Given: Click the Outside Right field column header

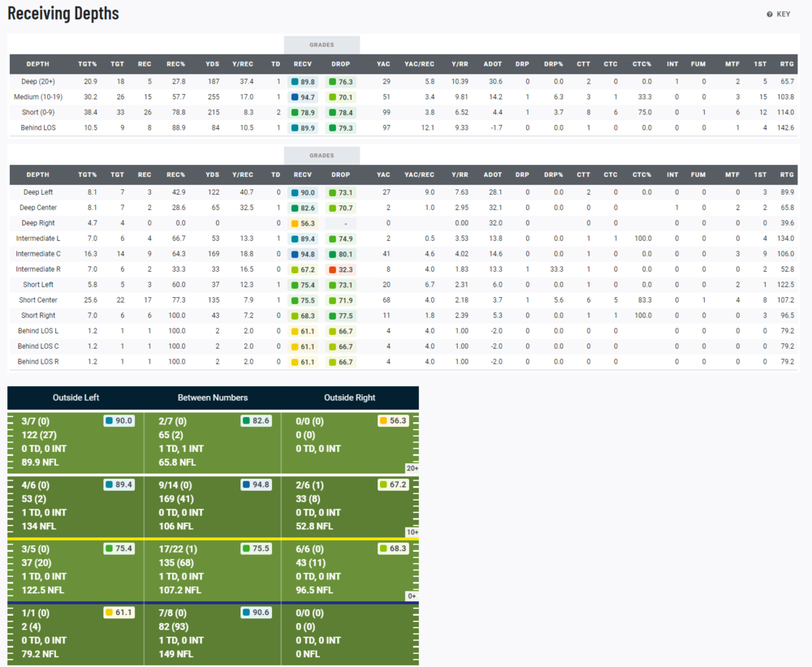Looking at the screenshot, I should tap(350, 398).
